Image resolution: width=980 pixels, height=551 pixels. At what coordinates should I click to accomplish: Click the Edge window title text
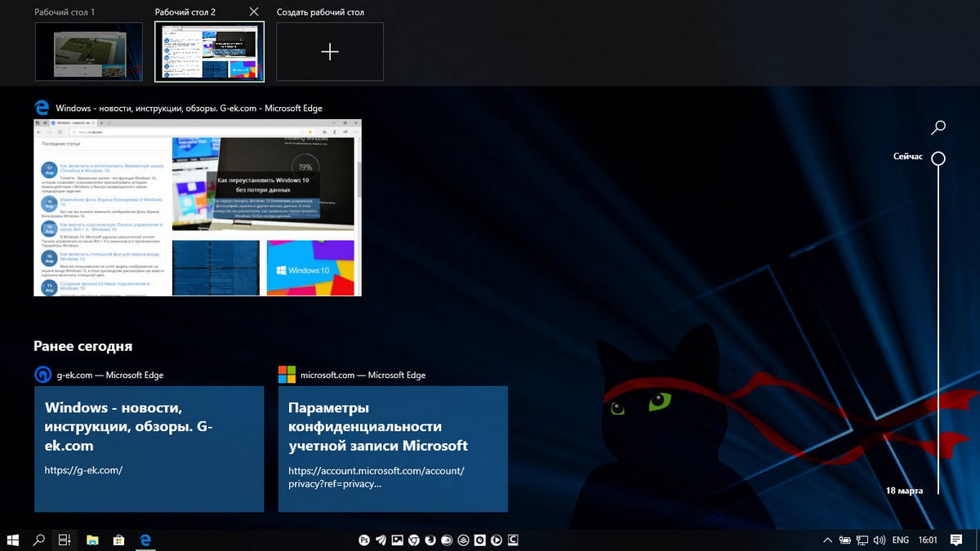point(189,108)
